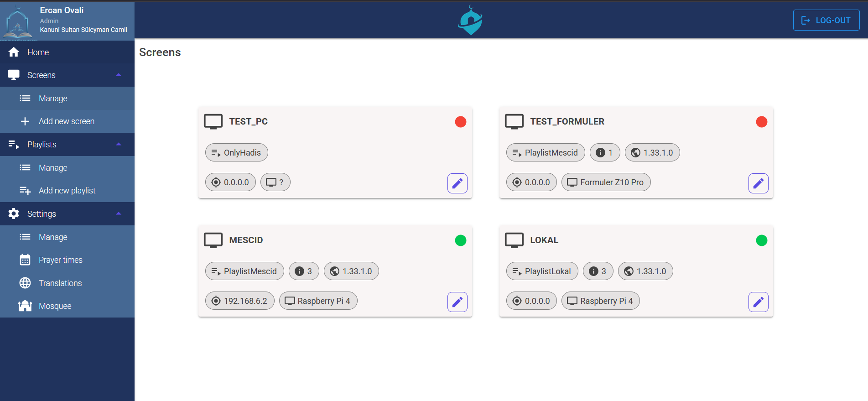Open Add new screen menu item
Screen dimensions: 868x401
click(x=67, y=121)
